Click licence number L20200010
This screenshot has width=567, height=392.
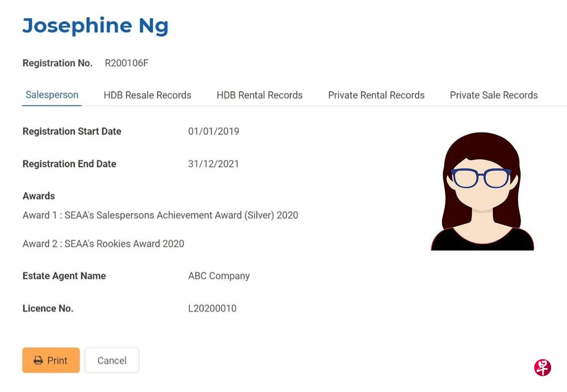[x=212, y=308]
